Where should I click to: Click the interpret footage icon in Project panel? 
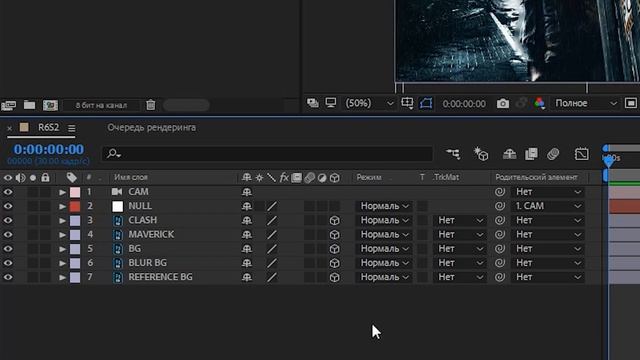(9, 105)
